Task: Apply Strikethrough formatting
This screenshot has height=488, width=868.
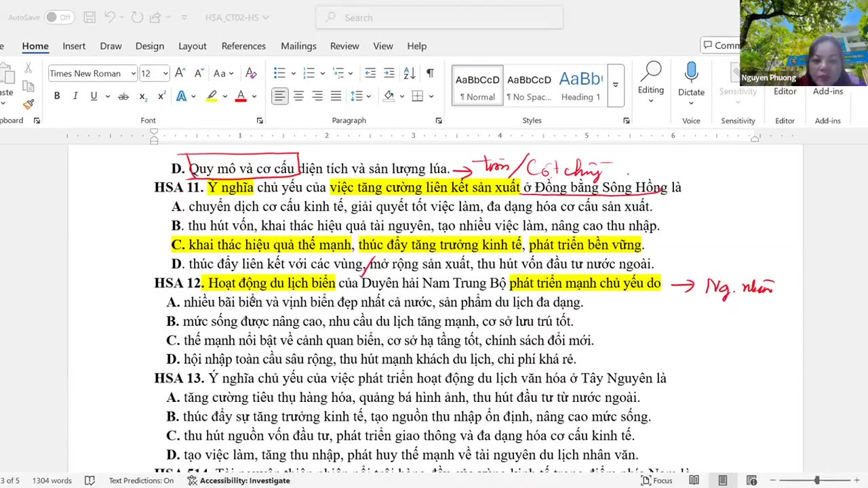Action: pos(123,96)
